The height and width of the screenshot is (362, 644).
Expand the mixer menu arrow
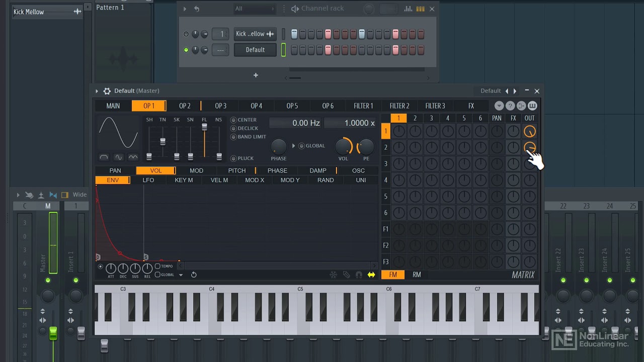[18, 195]
